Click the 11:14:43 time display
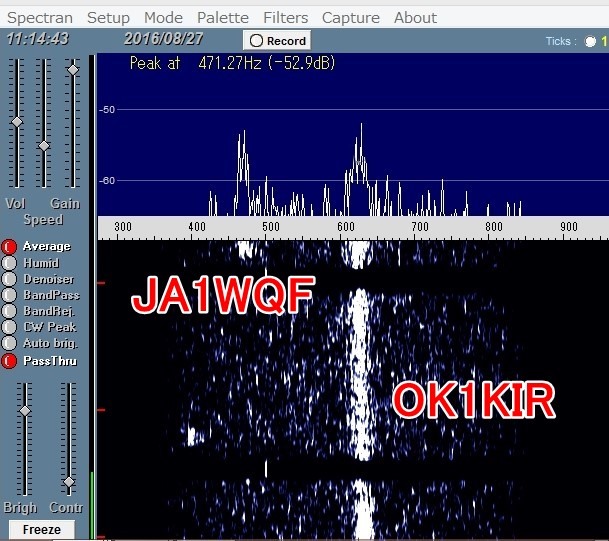Image resolution: width=609 pixels, height=541 pixels. (x=38, y=39)
